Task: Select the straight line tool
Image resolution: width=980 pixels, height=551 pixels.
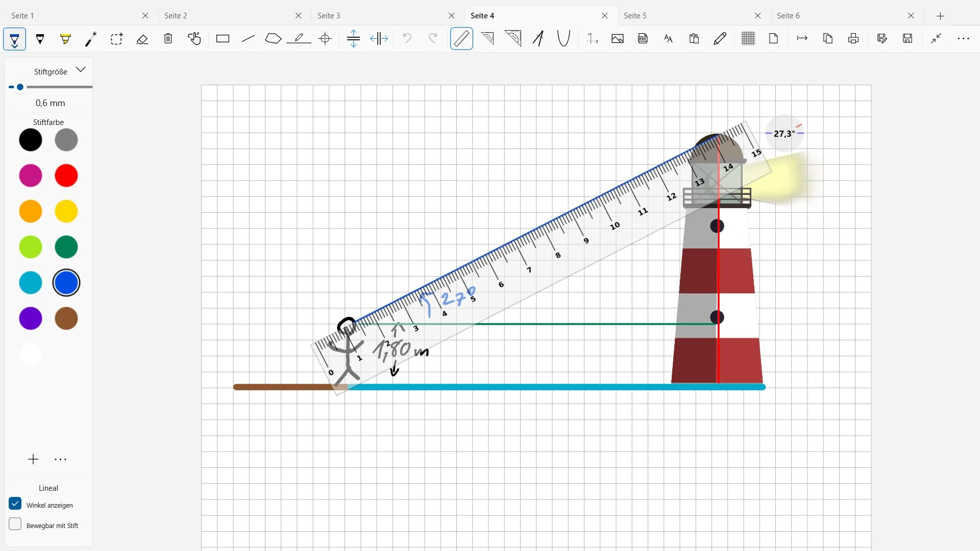Action: coord(248,39)
